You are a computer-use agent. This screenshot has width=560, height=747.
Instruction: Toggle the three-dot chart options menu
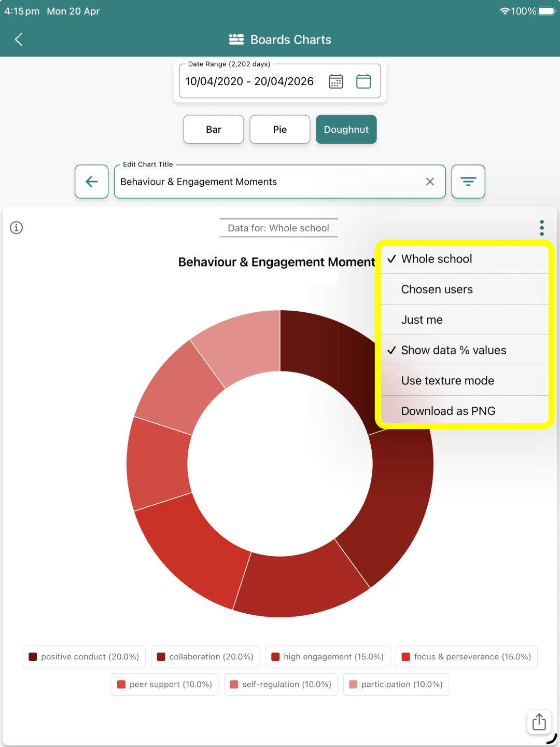(542, 228)
